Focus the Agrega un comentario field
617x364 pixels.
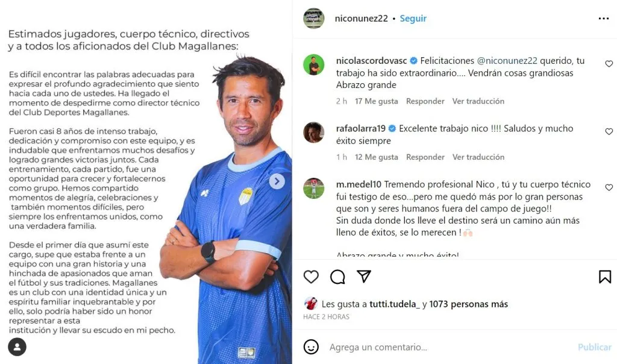pos(448,347)
